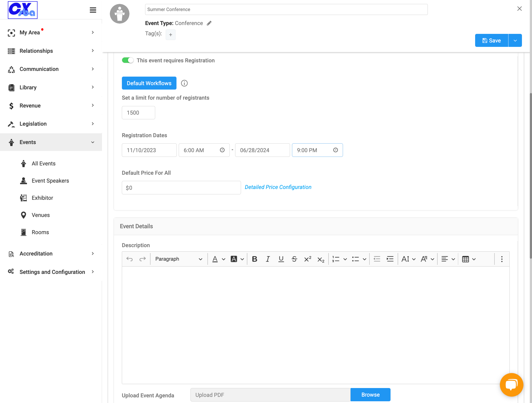
Task: Open Default Workflows info icon
Action: [x=184, y=83]
